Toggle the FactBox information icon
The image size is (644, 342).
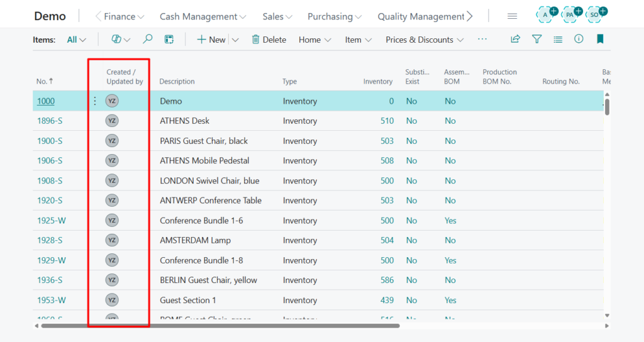[x=579, y=39]
